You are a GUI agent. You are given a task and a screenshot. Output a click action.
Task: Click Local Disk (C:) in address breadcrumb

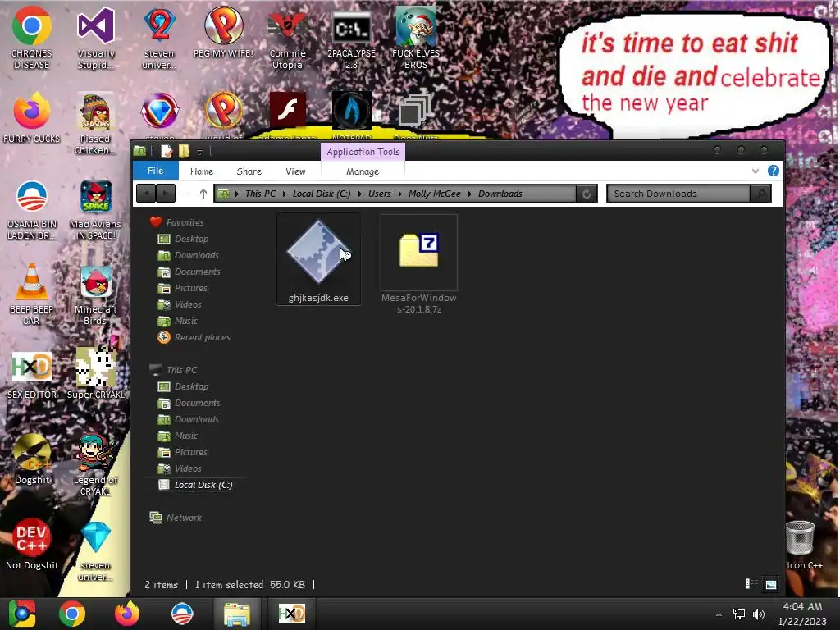322,194
